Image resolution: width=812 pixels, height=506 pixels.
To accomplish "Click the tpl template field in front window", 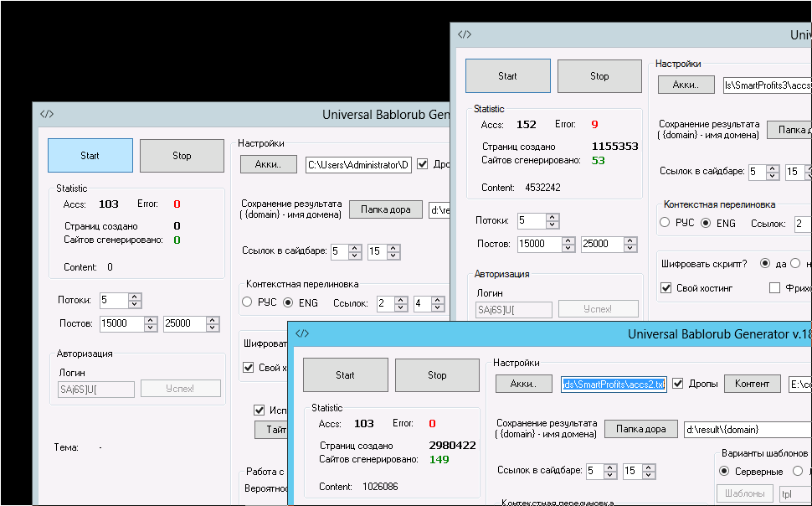I will pos(795,493).
